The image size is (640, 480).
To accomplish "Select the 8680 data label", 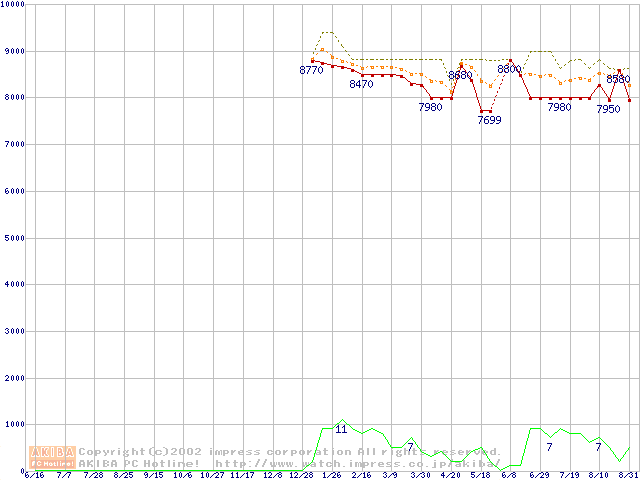I will [460, 76].
